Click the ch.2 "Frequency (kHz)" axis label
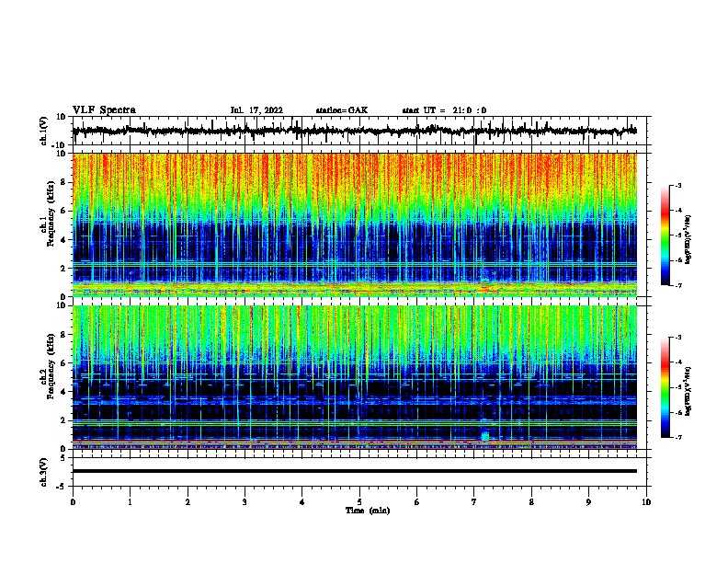The image size is (728, 563). click(51, 366)
